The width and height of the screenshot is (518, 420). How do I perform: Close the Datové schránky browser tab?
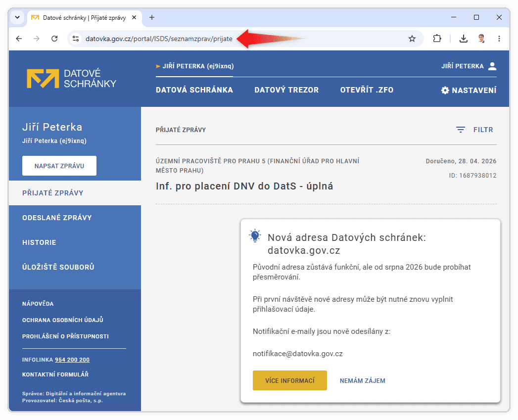click(134, 17)
